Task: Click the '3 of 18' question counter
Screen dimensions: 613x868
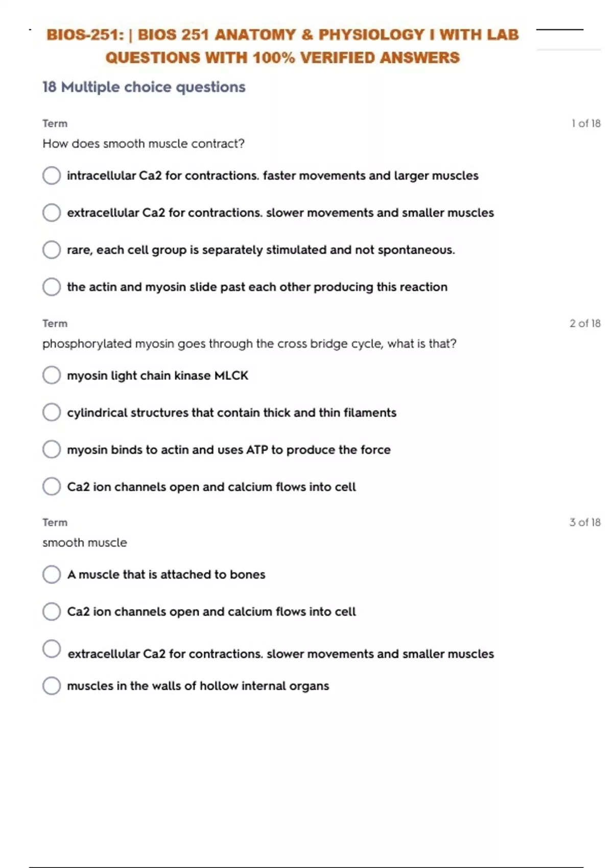Action: [x=585, y=522]
